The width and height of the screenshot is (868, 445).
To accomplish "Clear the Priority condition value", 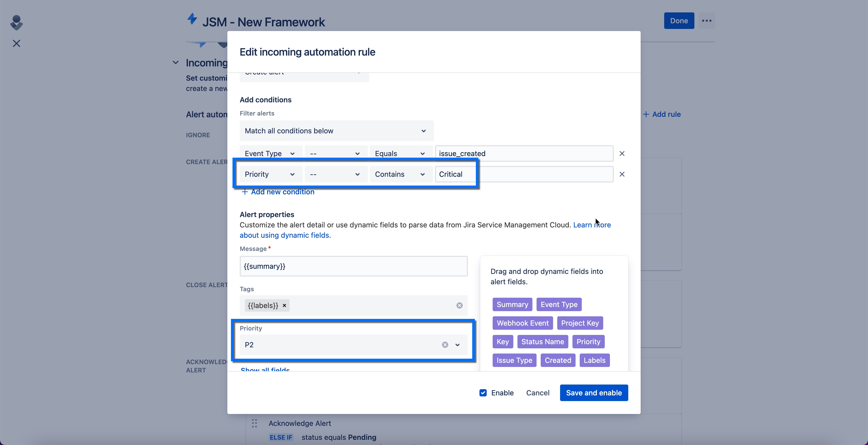I will click(x=622, y=174).
